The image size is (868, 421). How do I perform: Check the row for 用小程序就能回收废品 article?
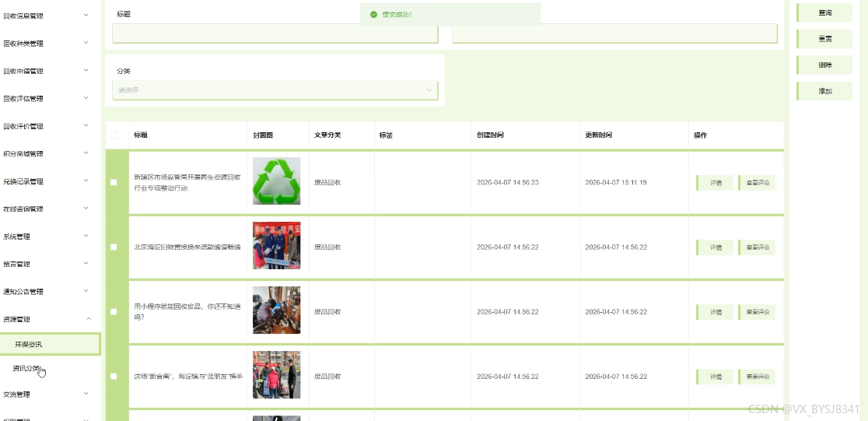pos(114,312)
